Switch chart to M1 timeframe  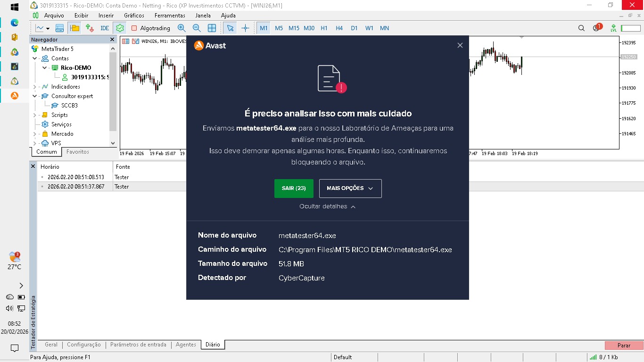point(264,28)
